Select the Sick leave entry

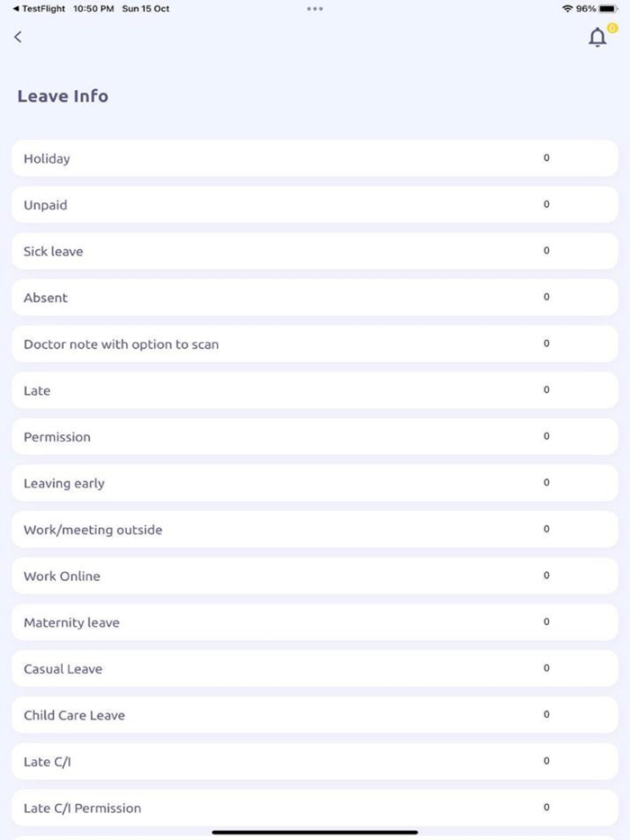point(315,251)
